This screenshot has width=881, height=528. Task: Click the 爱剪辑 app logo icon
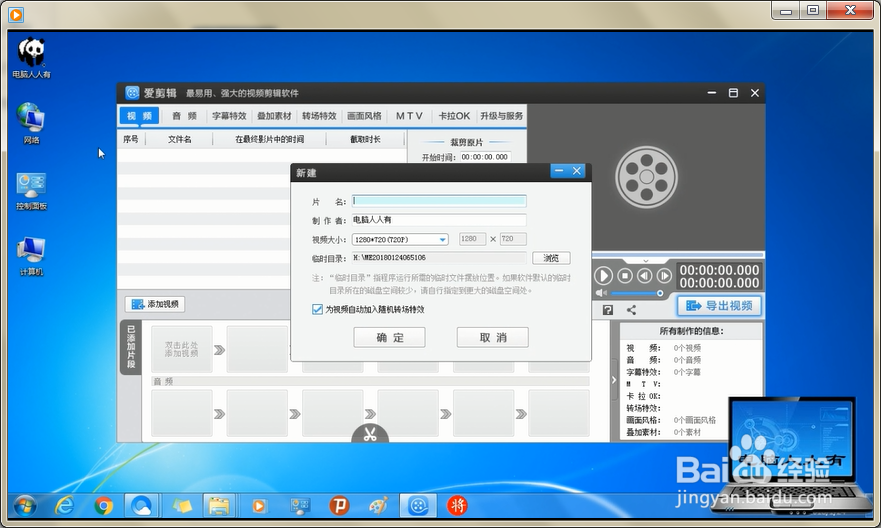click(132, 93)
